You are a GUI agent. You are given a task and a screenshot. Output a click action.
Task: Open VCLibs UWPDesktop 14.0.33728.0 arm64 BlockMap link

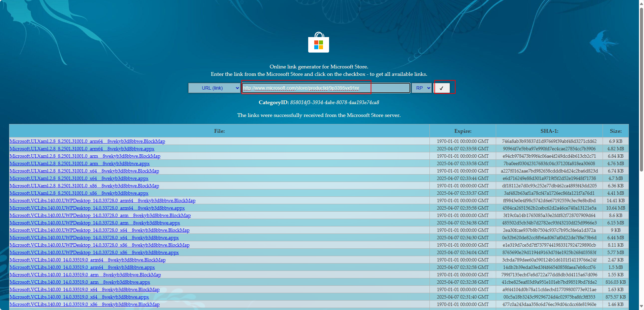click(102, 200)
